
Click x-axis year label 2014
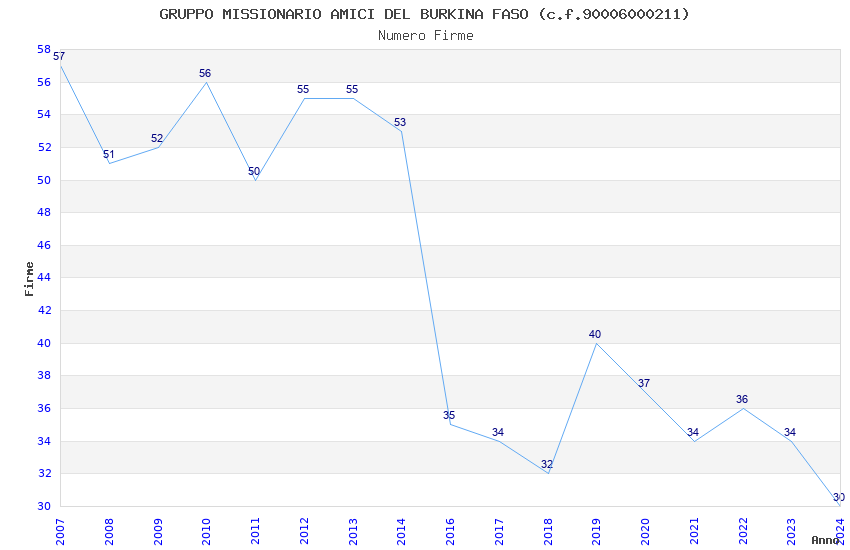[x=401, y=532]
